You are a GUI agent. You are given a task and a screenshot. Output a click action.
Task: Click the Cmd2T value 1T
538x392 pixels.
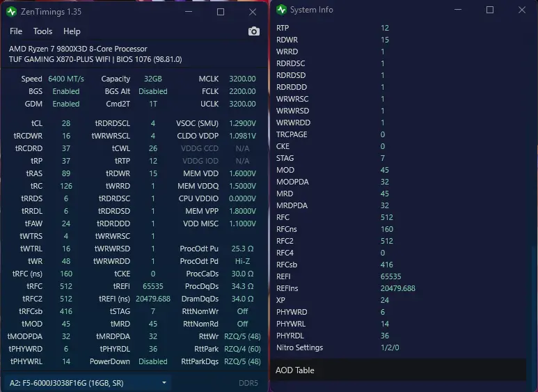click(x=152, y=104)
